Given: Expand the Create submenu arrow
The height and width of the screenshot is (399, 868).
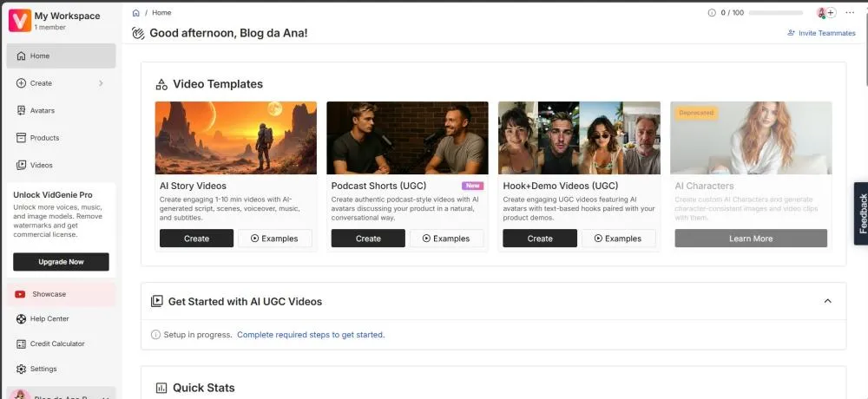Looking at the screenshot, I should tap(101, 83).
